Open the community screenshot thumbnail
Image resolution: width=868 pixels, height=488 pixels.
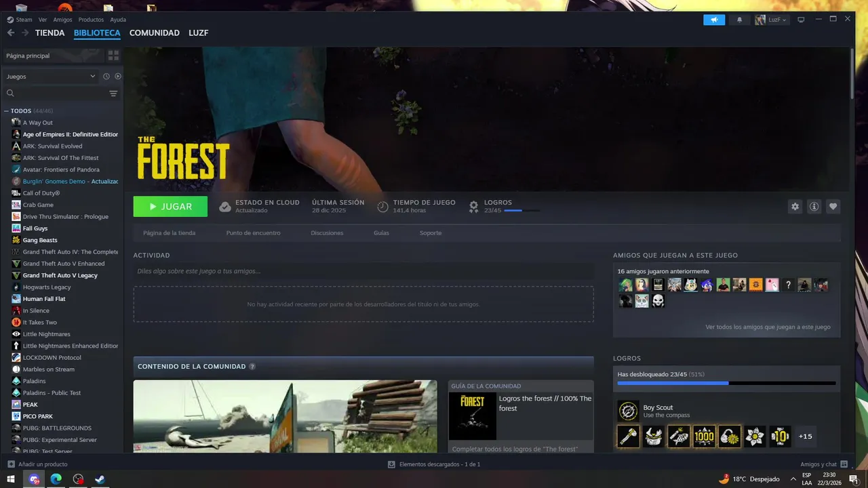[285, 416]
